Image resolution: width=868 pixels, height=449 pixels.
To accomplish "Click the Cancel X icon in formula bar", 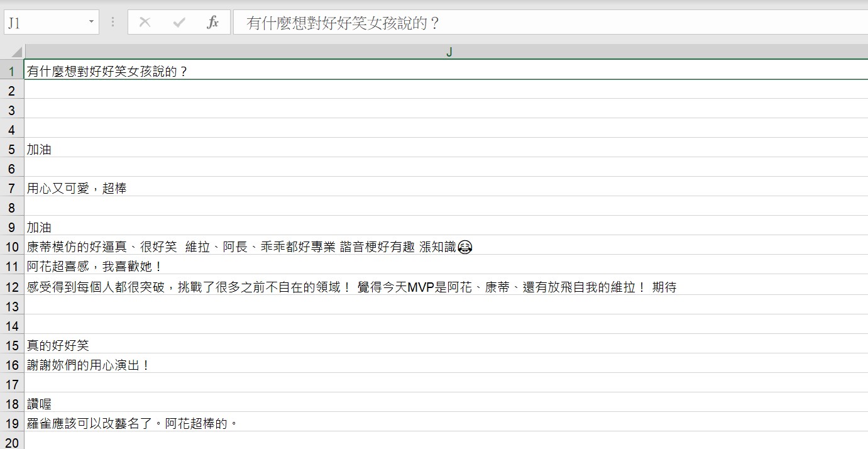I will 145,23.
